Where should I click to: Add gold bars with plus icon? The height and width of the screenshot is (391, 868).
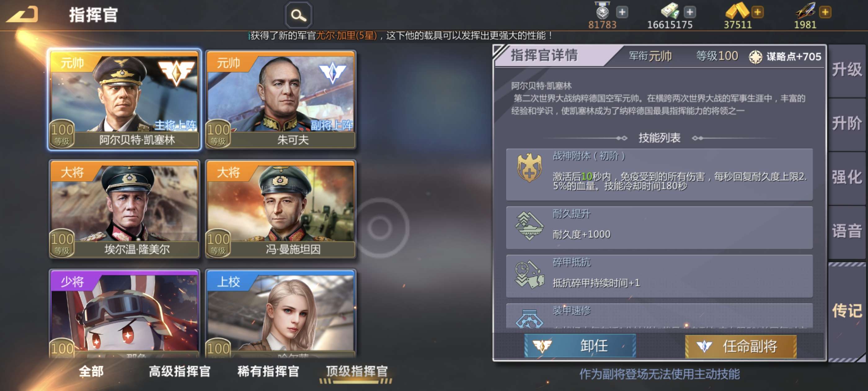(757, 12)
